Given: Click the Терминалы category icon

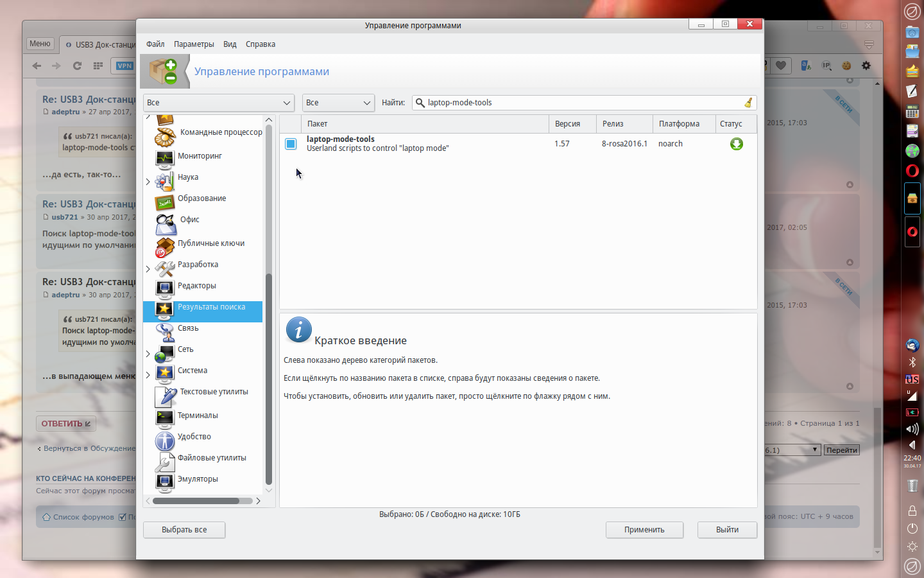Looking at the screenshot, I should [x=165, y=419].
